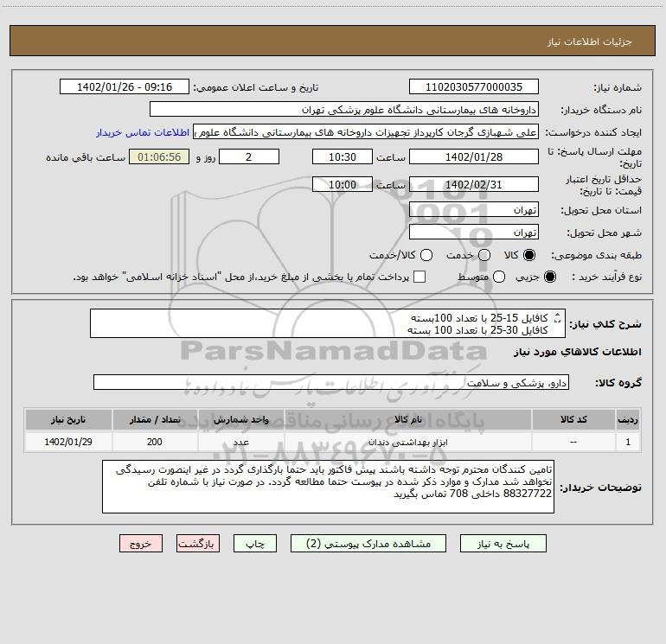Click the request creator field علی شهبازی
666x644 pixels.
(366, 132)
